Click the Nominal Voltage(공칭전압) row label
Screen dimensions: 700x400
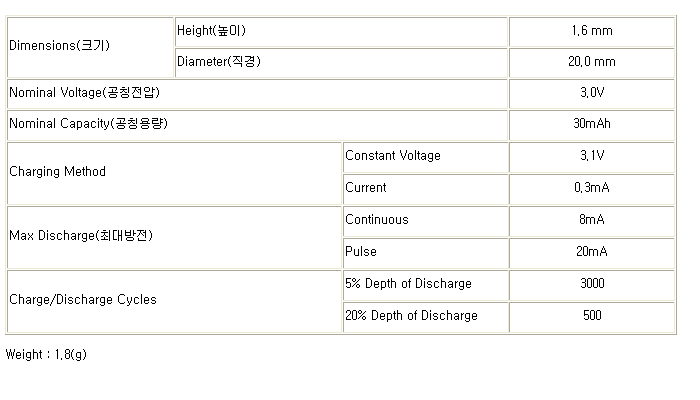click(85, 93)
